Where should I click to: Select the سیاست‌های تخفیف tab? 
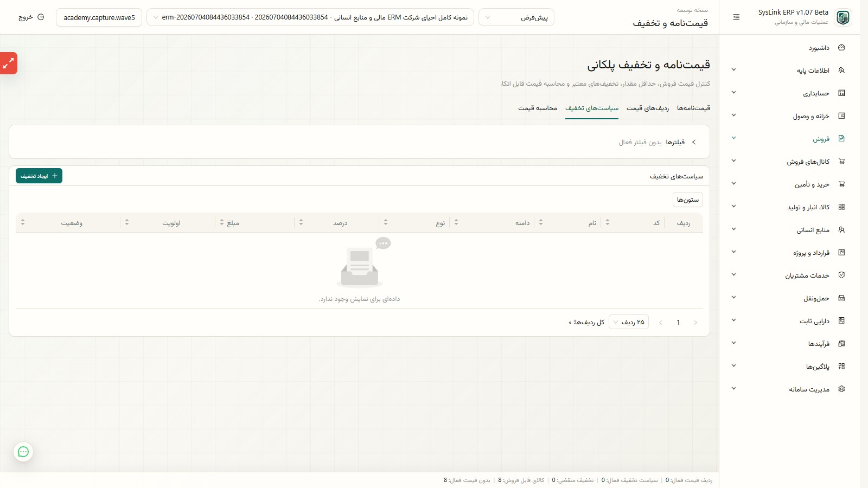(x=592, y=108)
